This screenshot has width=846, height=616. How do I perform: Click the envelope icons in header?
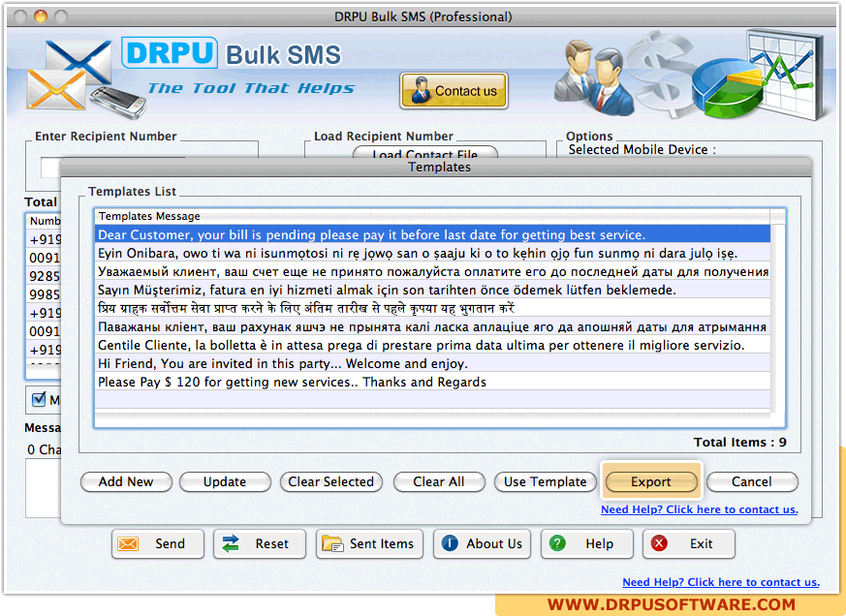(69, 75)
